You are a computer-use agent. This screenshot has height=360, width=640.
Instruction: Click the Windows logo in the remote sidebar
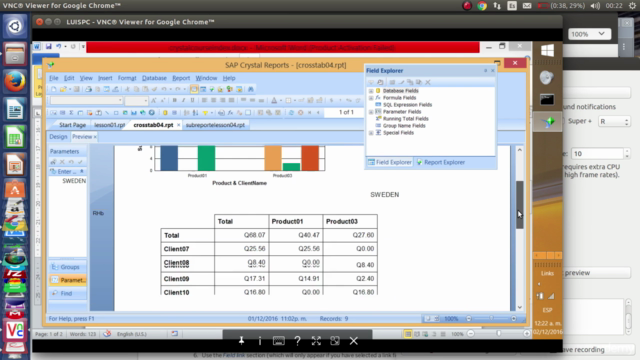click(x=547, y=51)
